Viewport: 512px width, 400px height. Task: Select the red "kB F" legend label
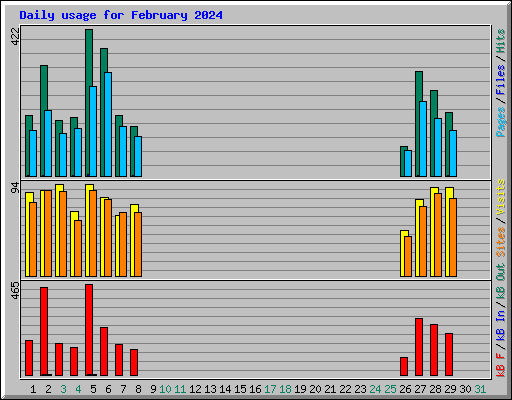tap(500, 364)
